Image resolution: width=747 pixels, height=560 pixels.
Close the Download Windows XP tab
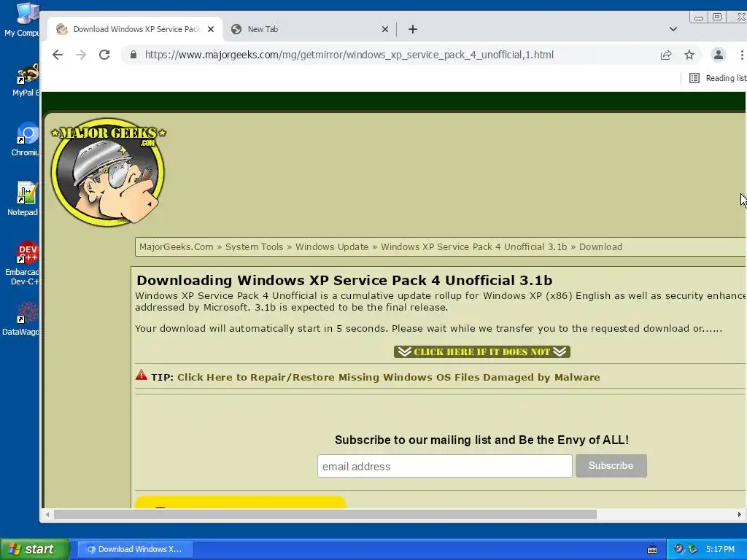(211, 29)
